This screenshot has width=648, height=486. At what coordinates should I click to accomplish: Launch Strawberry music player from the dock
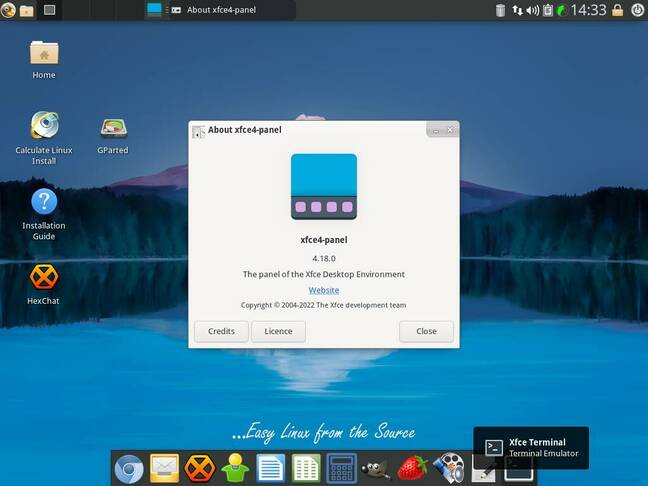coord(412,469)
